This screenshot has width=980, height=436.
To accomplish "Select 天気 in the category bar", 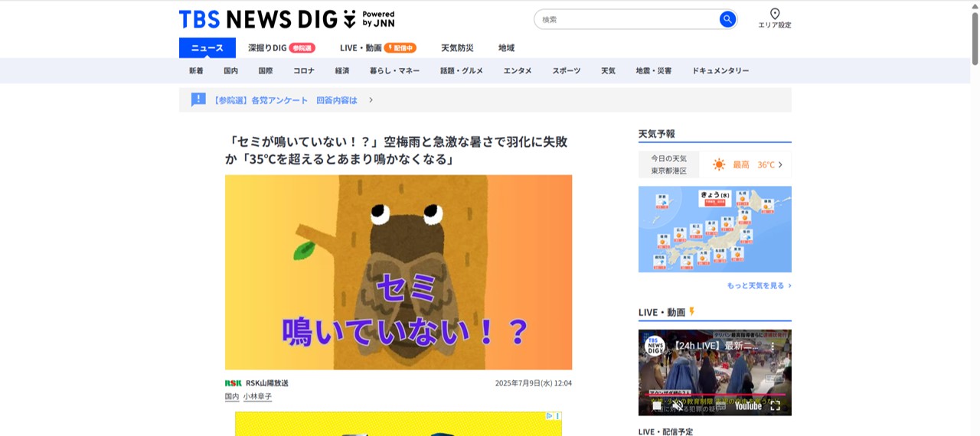I will tap(608, 70).
